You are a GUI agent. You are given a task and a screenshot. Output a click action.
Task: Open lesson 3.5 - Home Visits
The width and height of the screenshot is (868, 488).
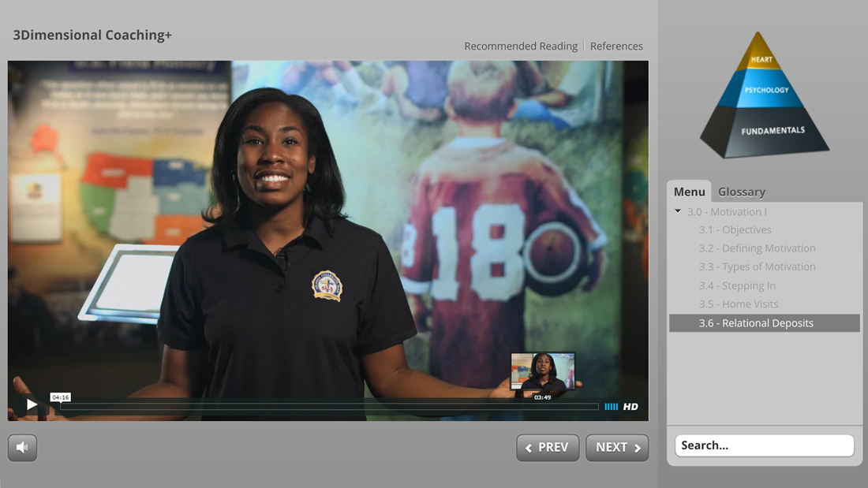[x=738, y=304]
